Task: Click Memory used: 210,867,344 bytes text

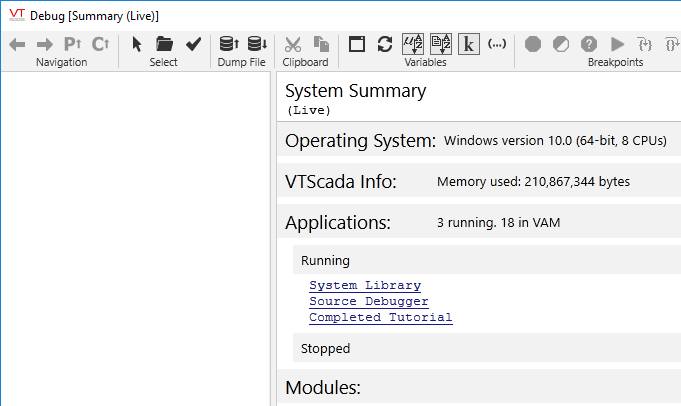Action: [x=533, y=182]
